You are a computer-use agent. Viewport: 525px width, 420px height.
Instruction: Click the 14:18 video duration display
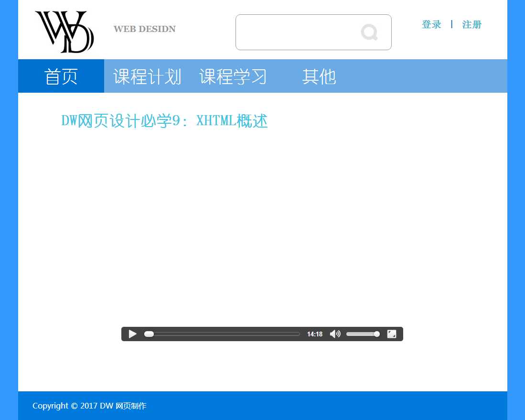point(314,334)
